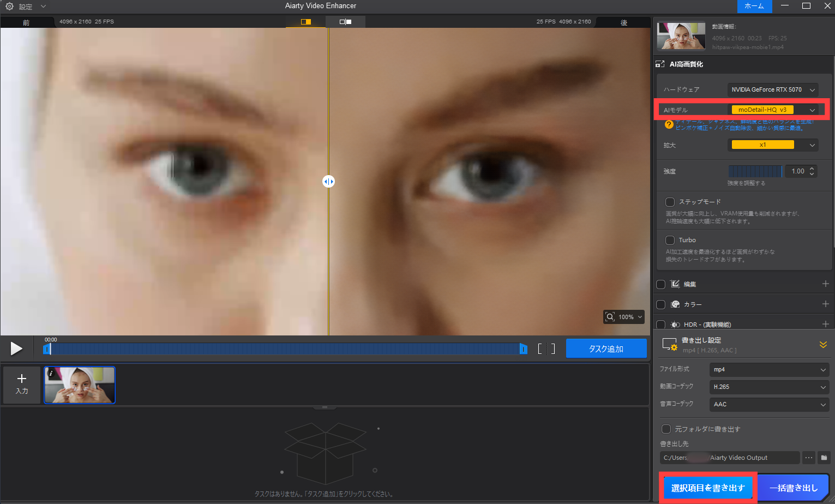The height and width of the screenshot is (504, 835).
Task: Switch to side-by-side comparison icon
Action: click(x=345, y=22)
